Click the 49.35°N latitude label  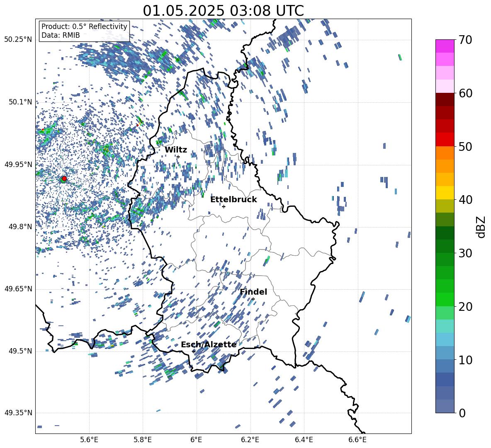tap(18, 413)
